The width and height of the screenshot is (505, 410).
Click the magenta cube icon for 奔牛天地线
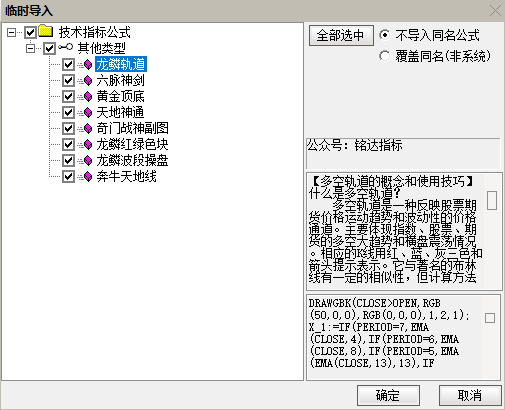pos(88,176)
